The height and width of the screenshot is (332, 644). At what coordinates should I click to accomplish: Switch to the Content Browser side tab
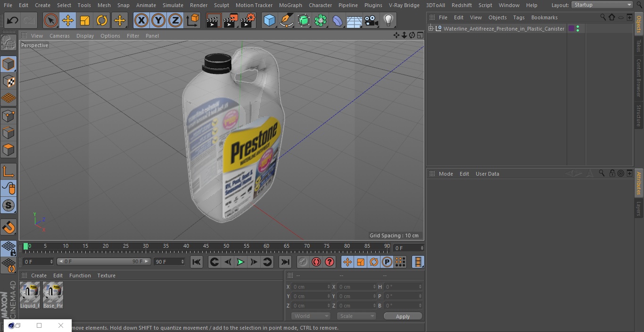639,78
